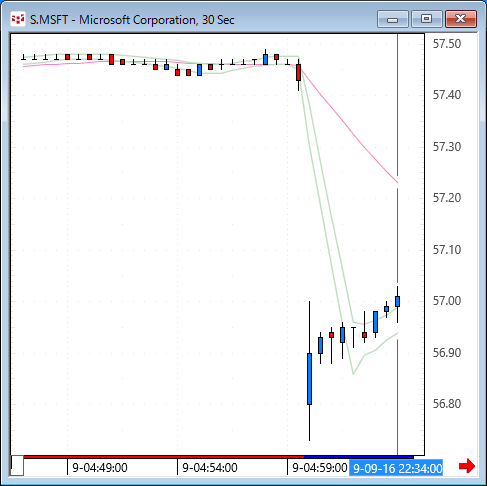Click the 9-04:54:00 time axis label

[210, 468]
